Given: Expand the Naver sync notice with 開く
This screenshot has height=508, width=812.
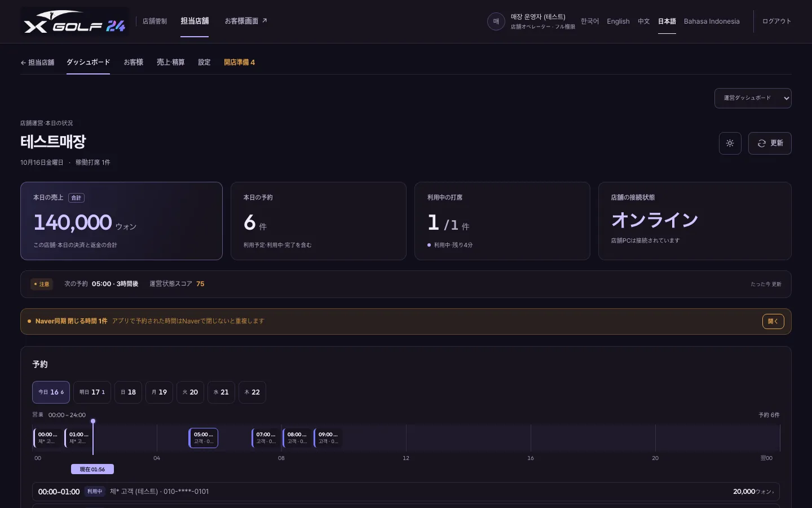Looking at the screenshot, I should [x=773, y=321].
